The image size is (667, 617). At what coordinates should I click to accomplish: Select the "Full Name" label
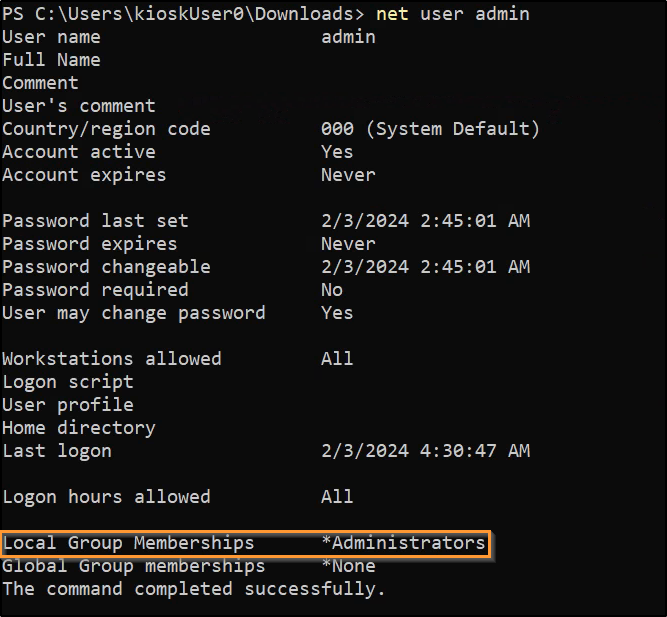pos(51,60)
